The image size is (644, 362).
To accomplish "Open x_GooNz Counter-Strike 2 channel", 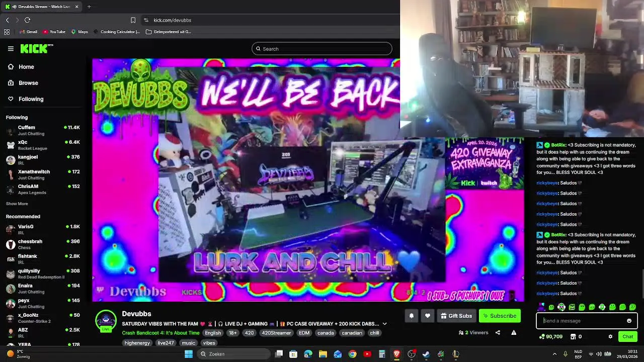I will [x=43, y=318].
